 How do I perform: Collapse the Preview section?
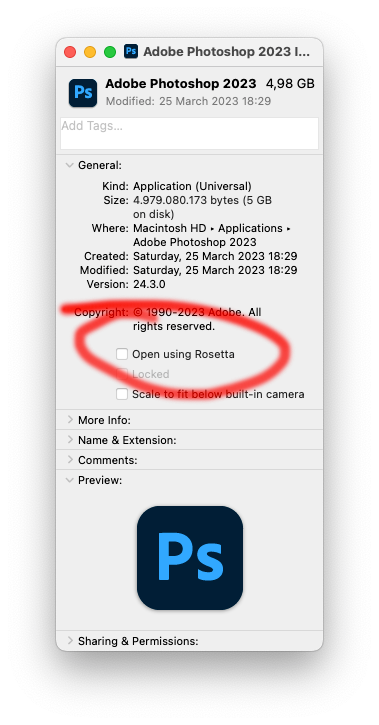tap(70, 480)
